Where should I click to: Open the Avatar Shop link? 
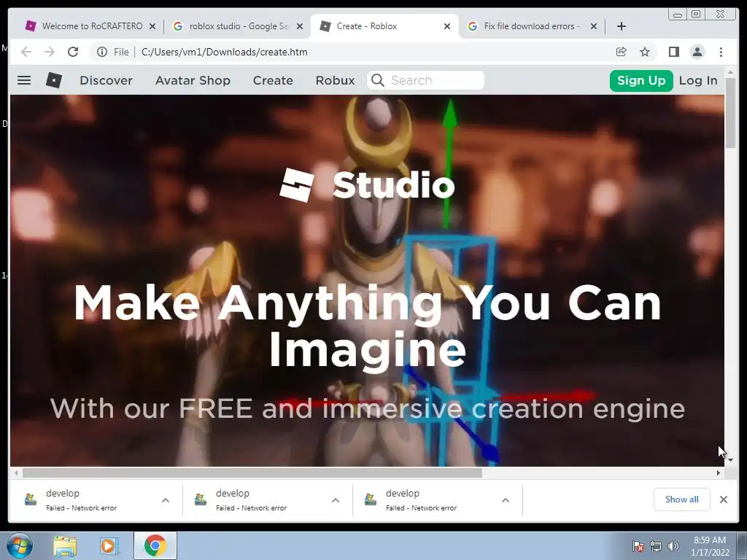(193, 80)
